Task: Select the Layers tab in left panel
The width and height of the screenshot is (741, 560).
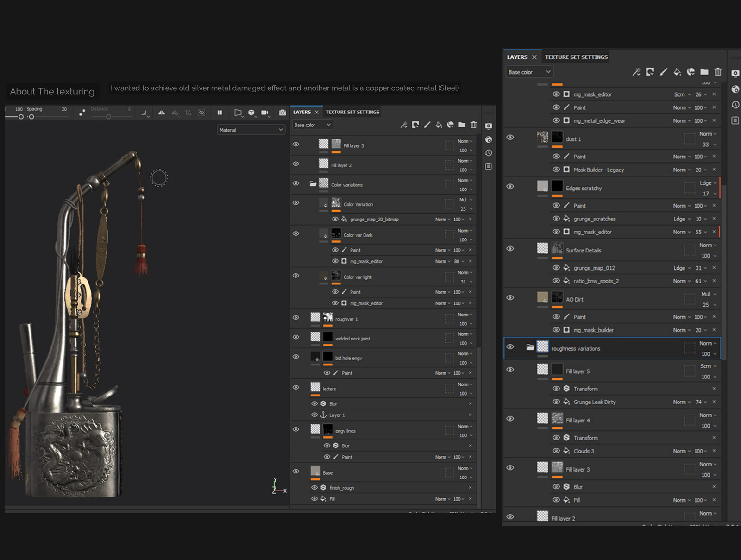Action: coord(302,112)
